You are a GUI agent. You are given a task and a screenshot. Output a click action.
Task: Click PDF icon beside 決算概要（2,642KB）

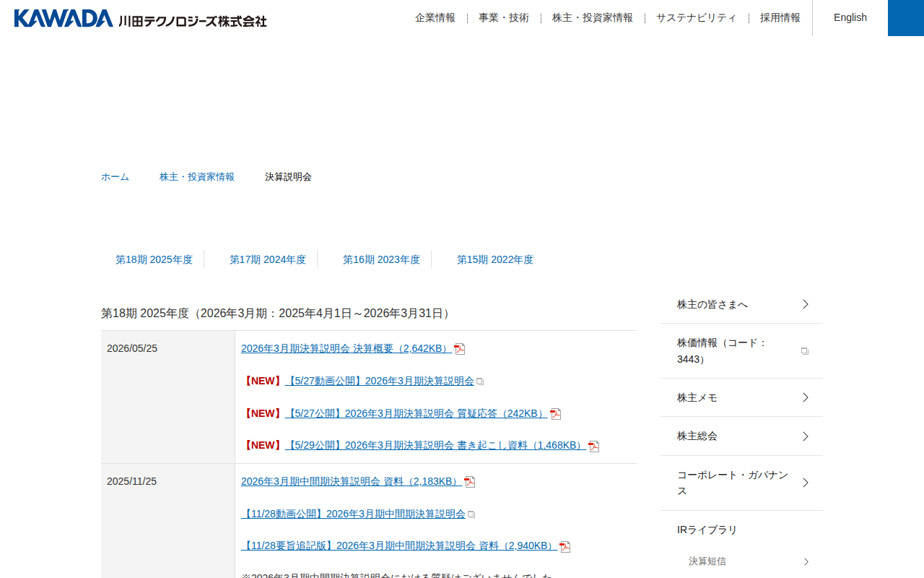[x=459, y=349]
